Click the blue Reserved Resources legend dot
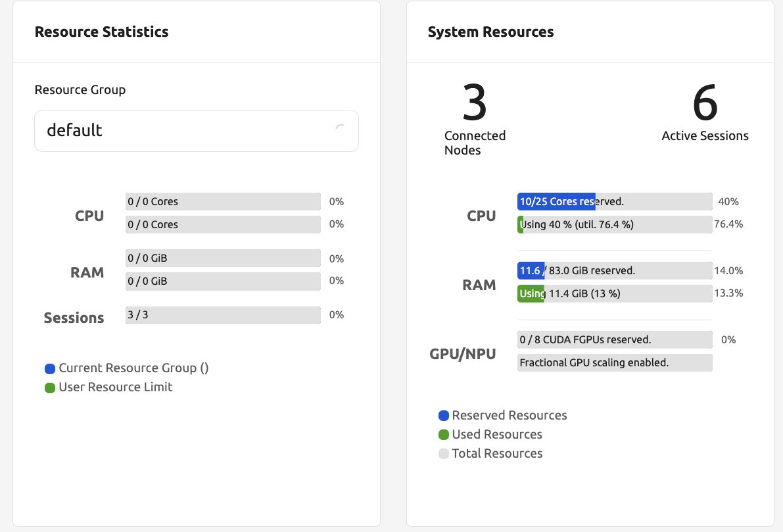This screenshot has width=783, height=532. tap(444, 416)
